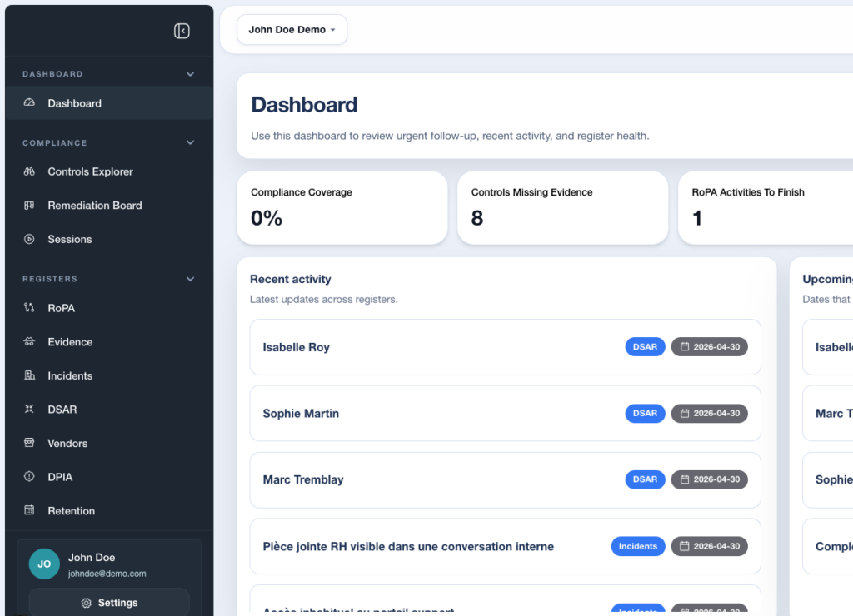Click the DSAR icon in sidebar

tap(29, 409)
